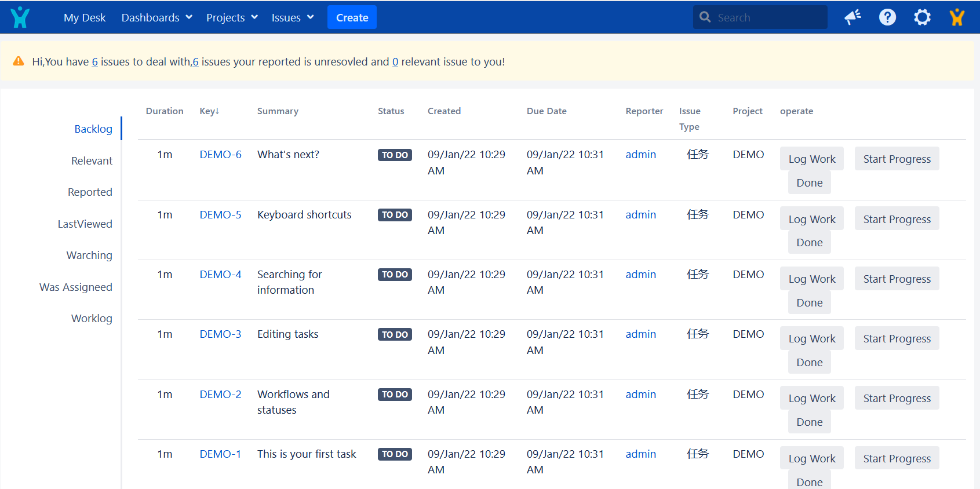Screen dimensions: 980x489
Task: Click Log Work for DEMO-1
Action: [x=812, y=458]
